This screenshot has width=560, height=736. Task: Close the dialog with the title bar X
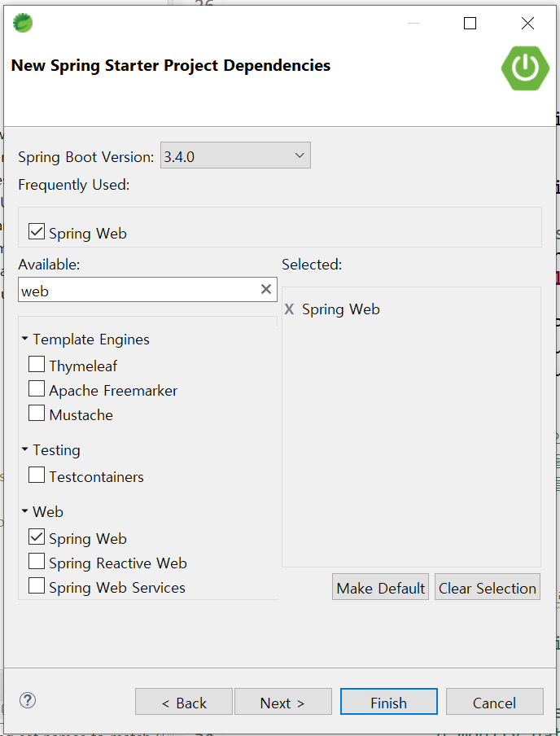527,23
